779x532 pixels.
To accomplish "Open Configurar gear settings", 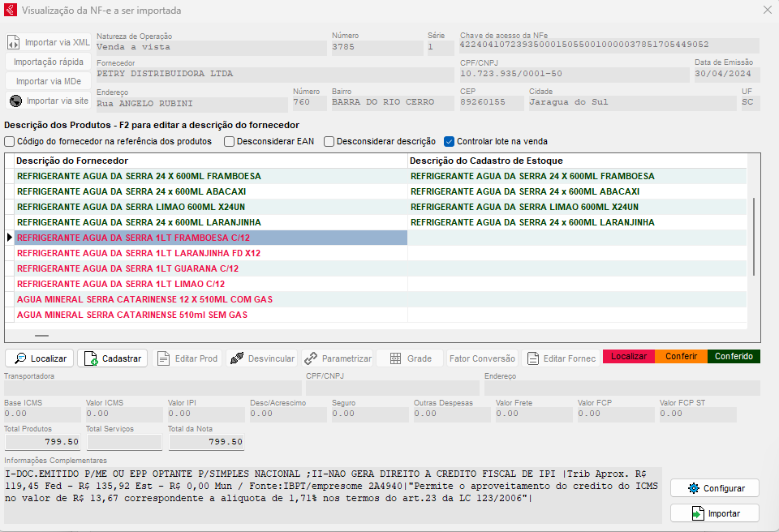I will click(x=693, y=488).
